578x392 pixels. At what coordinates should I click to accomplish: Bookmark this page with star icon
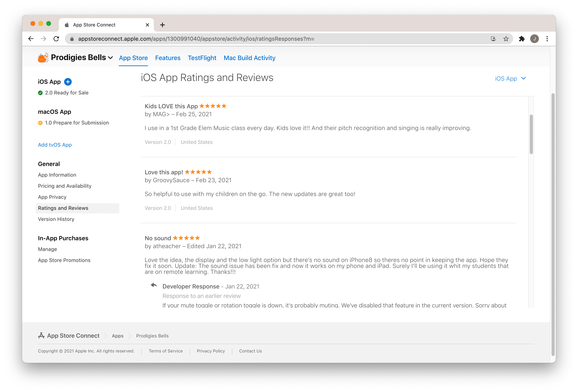pyautogui.click(x=506, y=39)
